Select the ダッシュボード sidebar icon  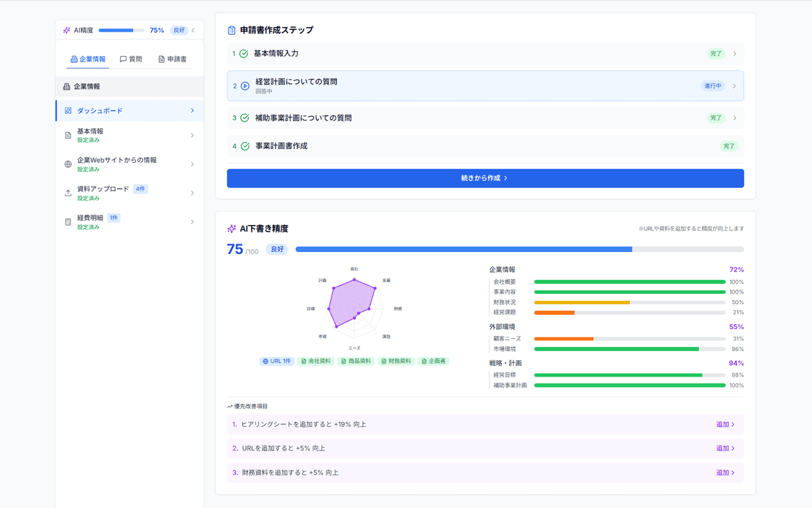tap(67, 109)
